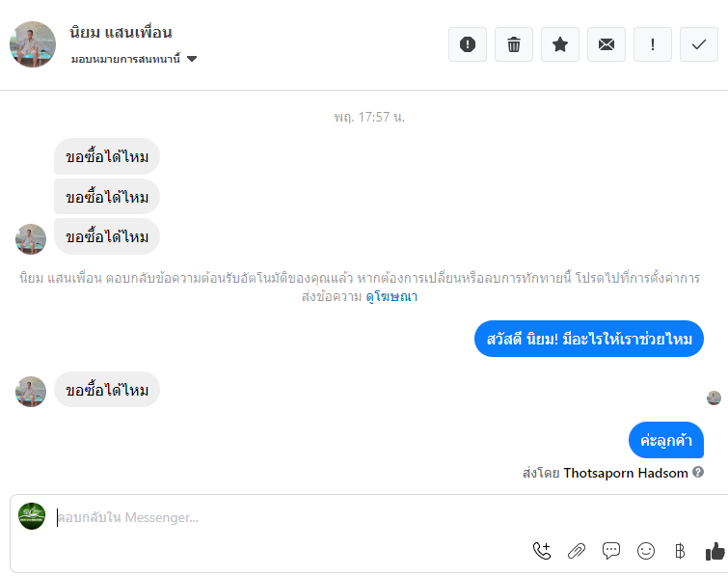The height and width of the screenshot is (576, 728).
Task: Click the page avatar in reply box
Action: point(32,516)
